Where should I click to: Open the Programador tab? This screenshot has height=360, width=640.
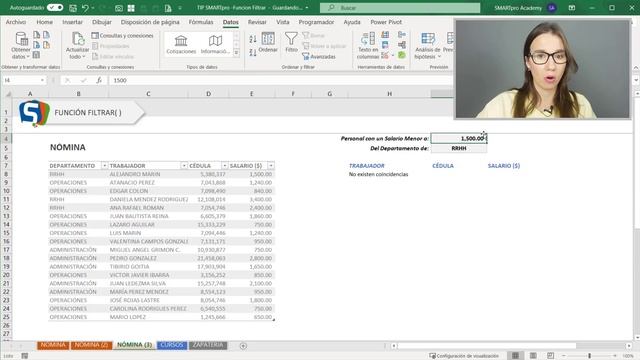[x=316, y=22]
